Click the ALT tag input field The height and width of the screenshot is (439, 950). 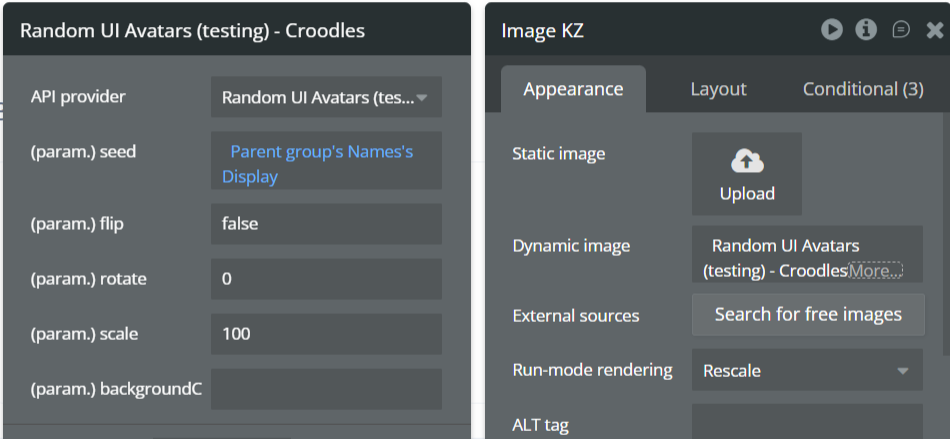click(806, 422)
